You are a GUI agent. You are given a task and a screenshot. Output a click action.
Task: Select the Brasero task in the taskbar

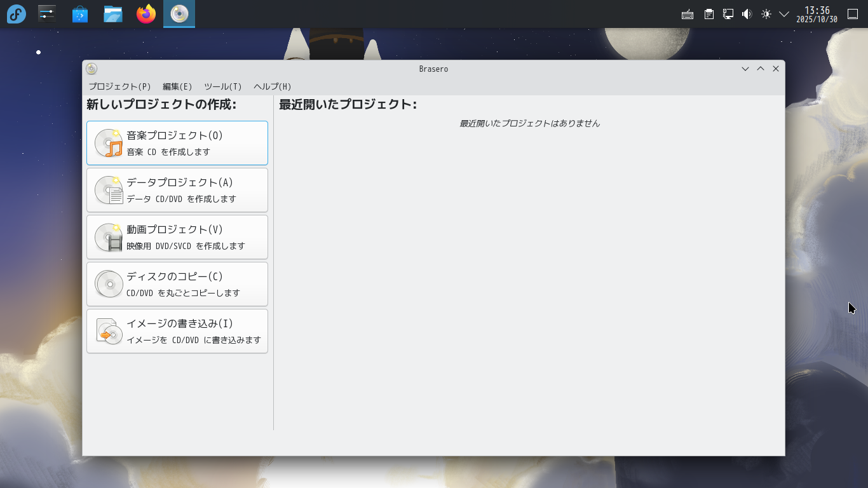click(179, 14)
